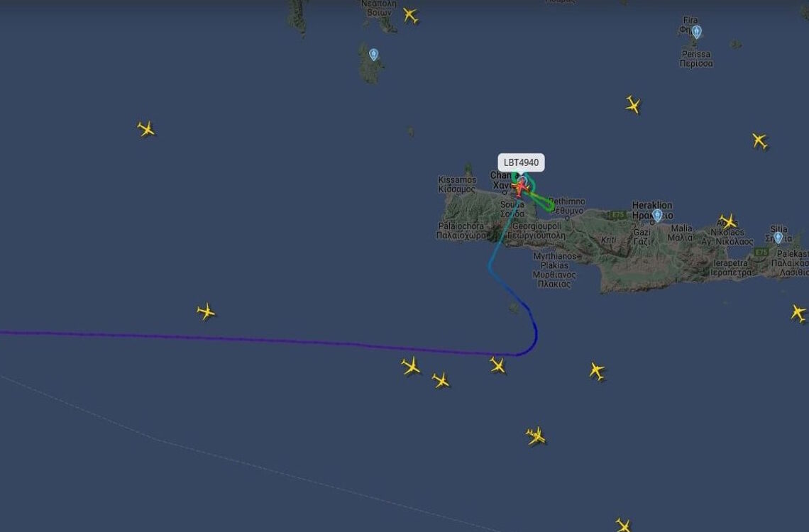Click the purple flight path line

(x=258, y=339)
